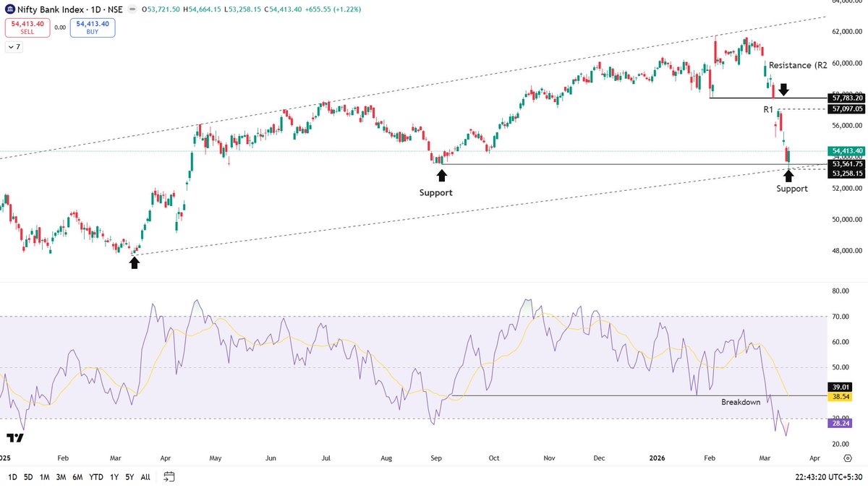Click the 57,783.20 price axis label
Image resolution: width=868 pixels, height=488 pixels.
click(848, 98)
